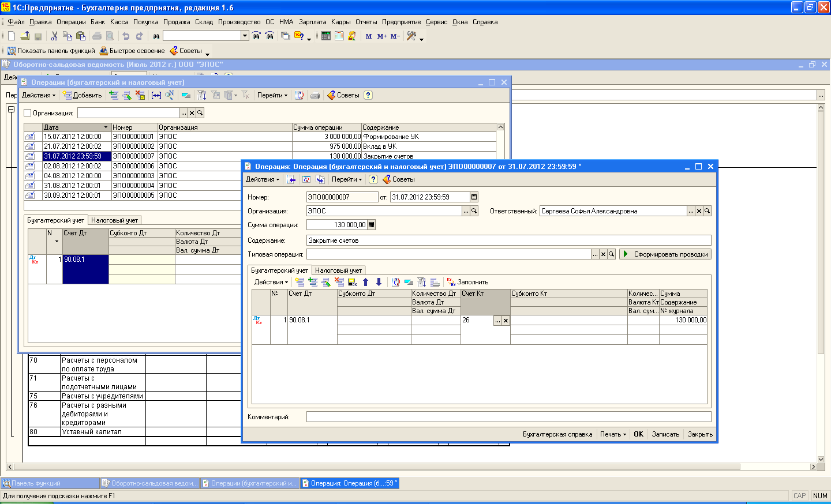Click move row up blue arrow icon

coord(365,282)
